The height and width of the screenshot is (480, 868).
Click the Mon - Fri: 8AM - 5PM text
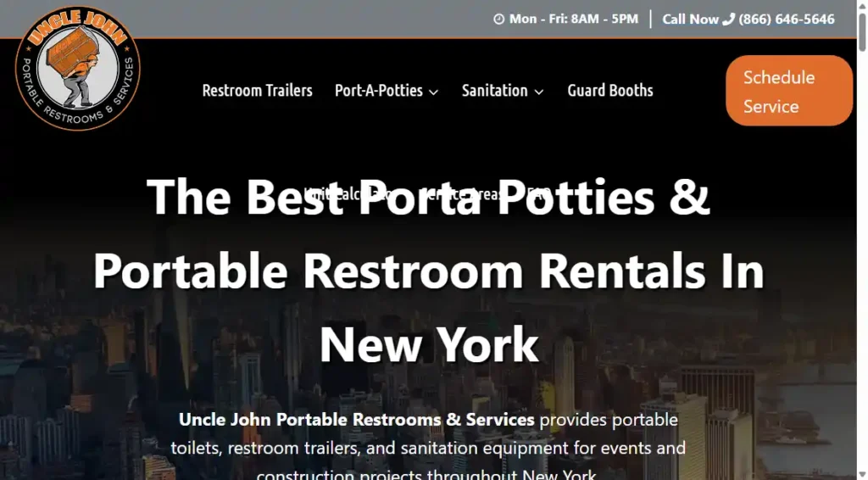[574, 20]
